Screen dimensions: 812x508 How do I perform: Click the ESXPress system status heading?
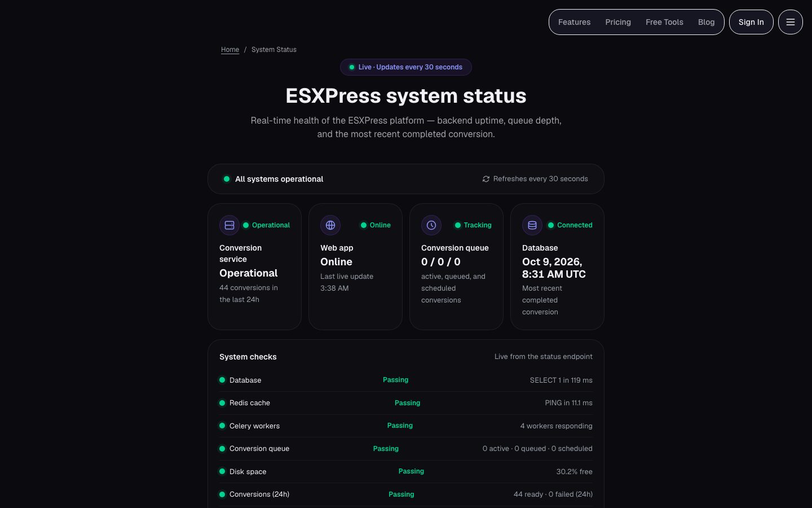pyautogui.click(x=406, y=96)
